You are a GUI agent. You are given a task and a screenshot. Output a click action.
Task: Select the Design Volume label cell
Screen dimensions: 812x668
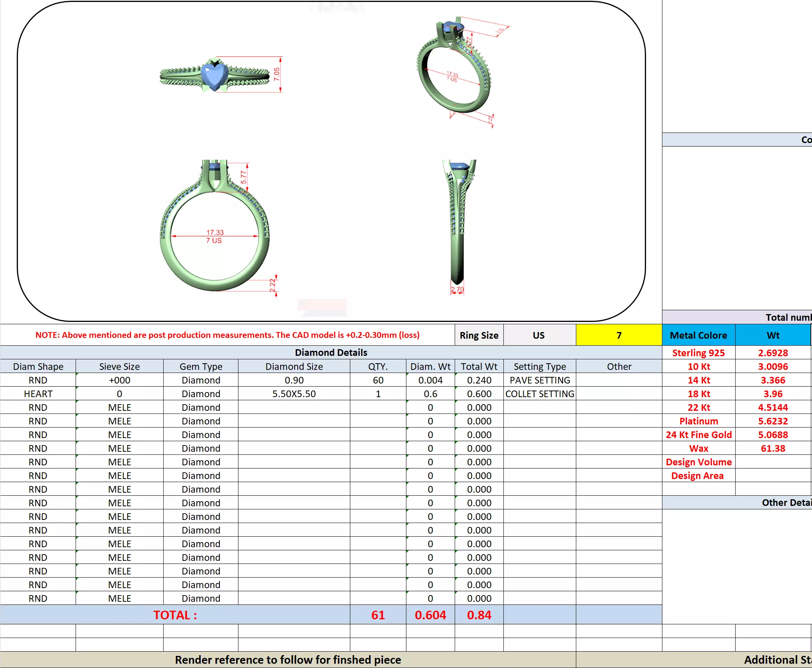698,462
